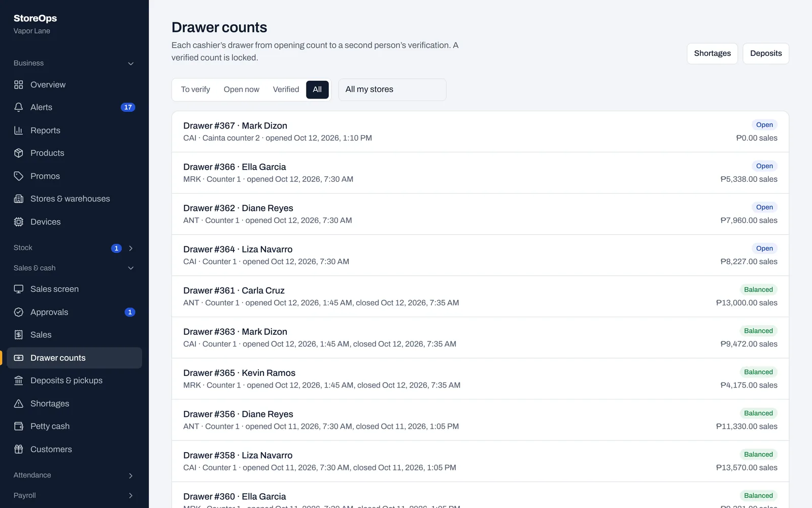Expand the Stock section chevron
Screen dimensions: 812x508
click(x=130, y=248)
